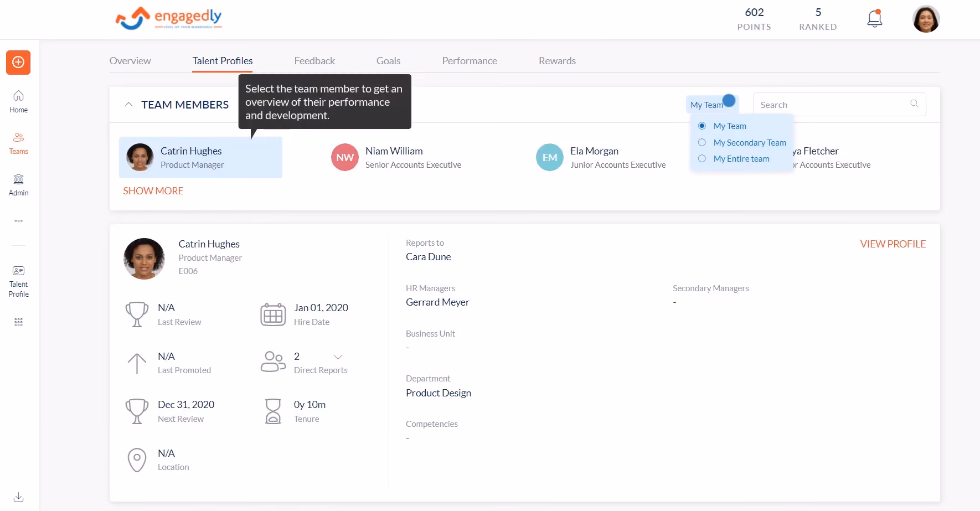Screen dimensions: 980x511
Task: Click the download icon at sidebar bottom
Action: point(18,497)
